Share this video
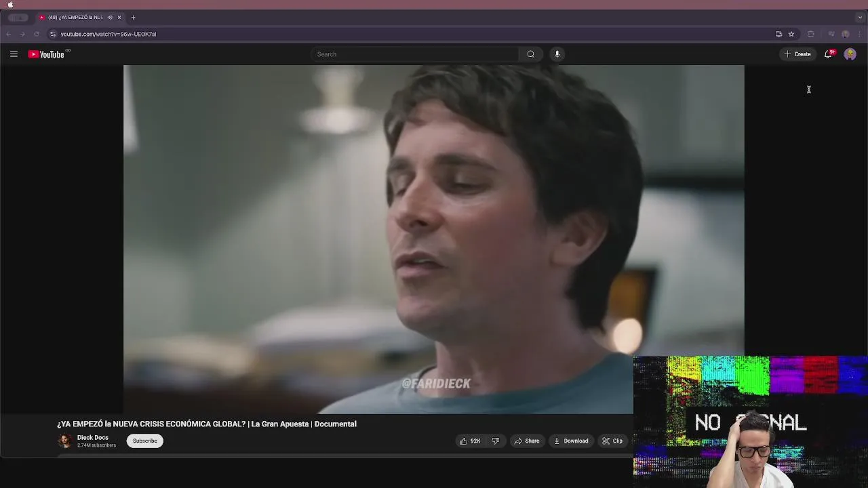The image size is (868, 488). click(x=527, y=441)
